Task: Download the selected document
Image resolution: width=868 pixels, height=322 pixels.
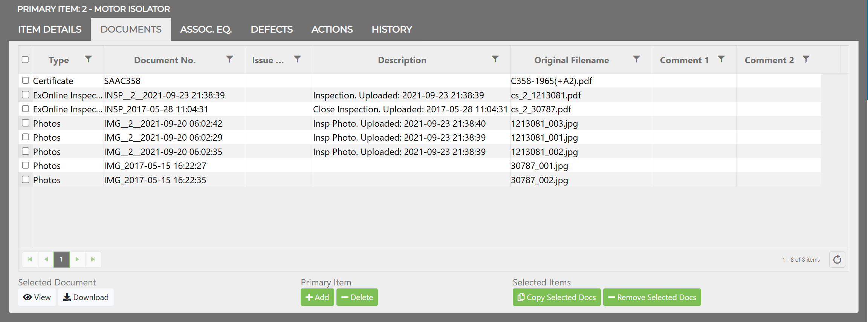Action: tap(86, 297)
